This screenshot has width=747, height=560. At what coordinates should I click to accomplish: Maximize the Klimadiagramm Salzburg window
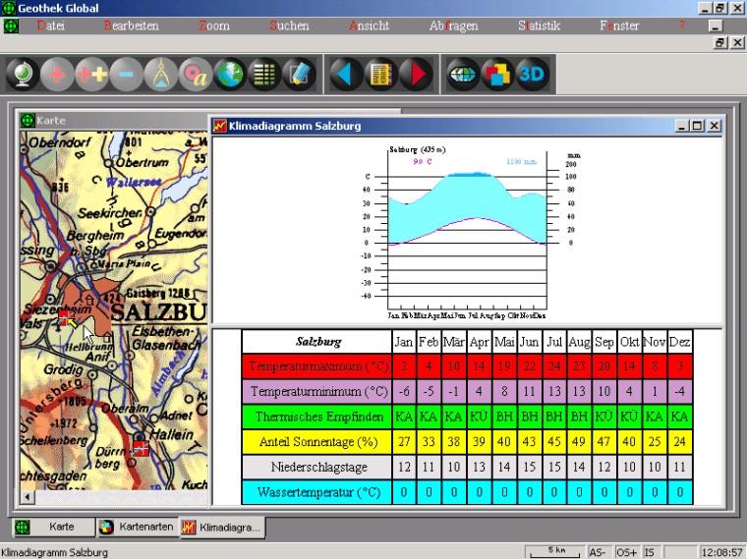[x=697, y=126]
